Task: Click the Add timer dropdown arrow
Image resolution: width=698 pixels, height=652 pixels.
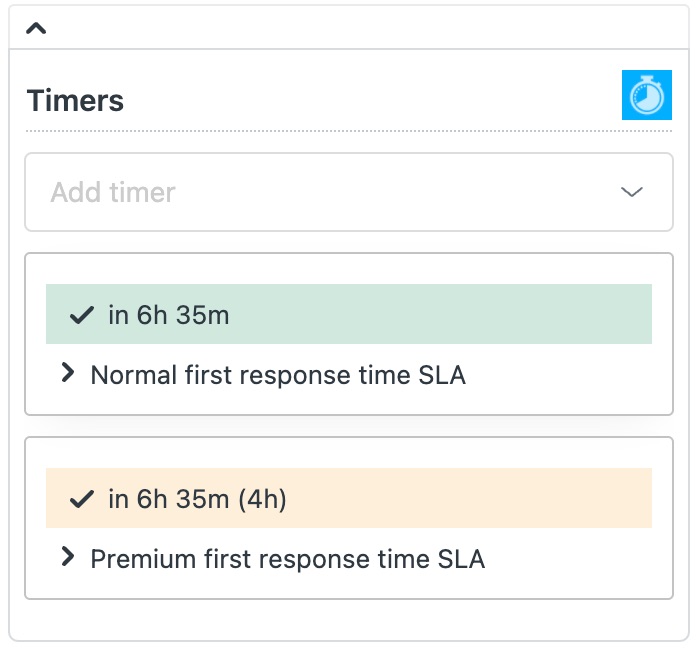Action: tap(632, 192)
